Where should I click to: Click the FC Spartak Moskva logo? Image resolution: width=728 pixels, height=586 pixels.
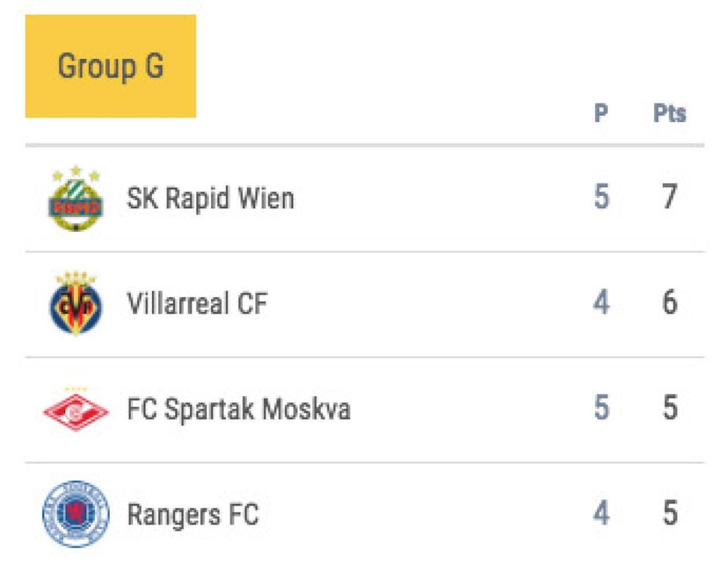point(75,409)
